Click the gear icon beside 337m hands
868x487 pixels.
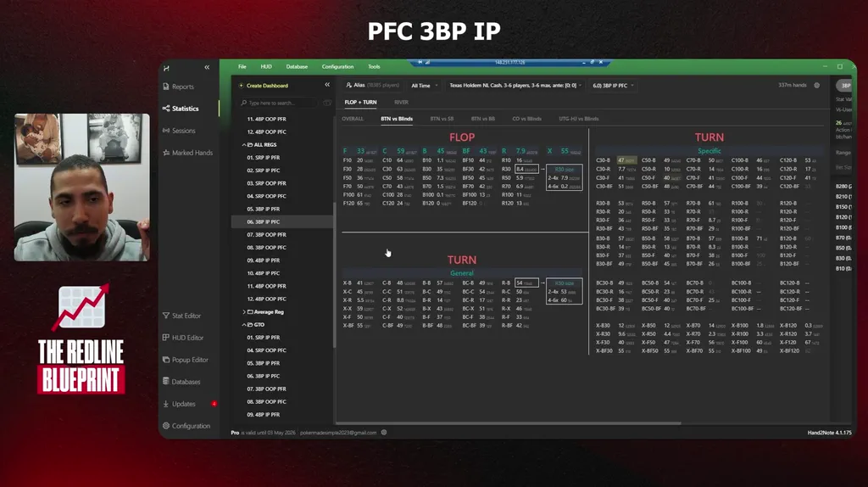coord(817,86)
